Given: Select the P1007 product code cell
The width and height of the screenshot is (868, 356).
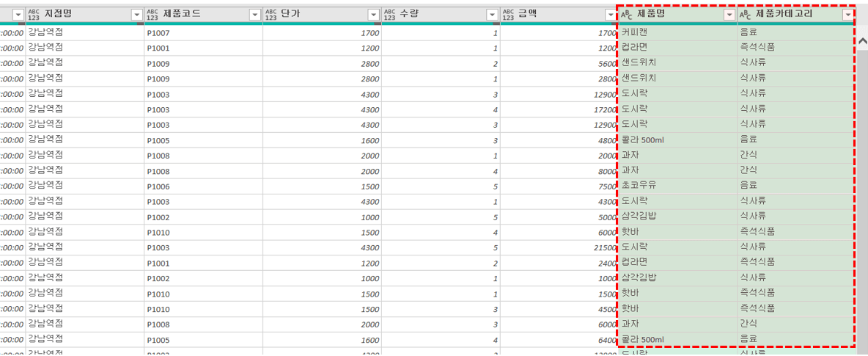Looking at the screenshot, I should click(158, 33).
